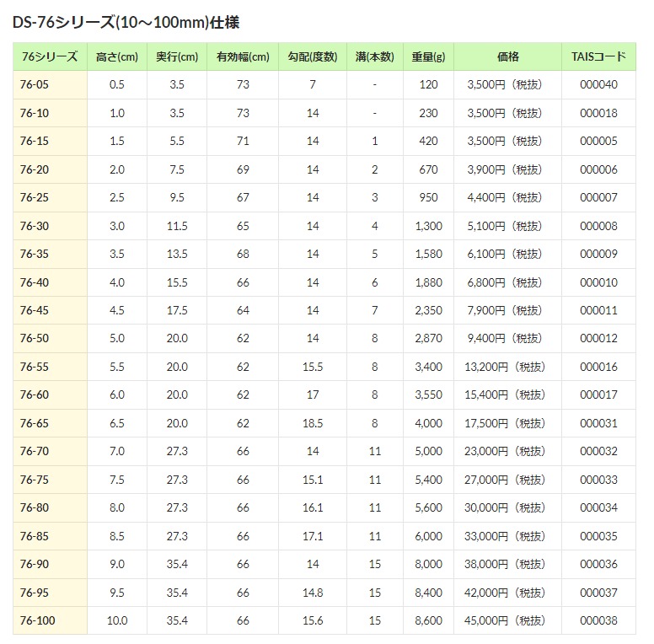Click the 76-30 row label
This screenshot has height=644, width=654.
click(x=35, y=226)
